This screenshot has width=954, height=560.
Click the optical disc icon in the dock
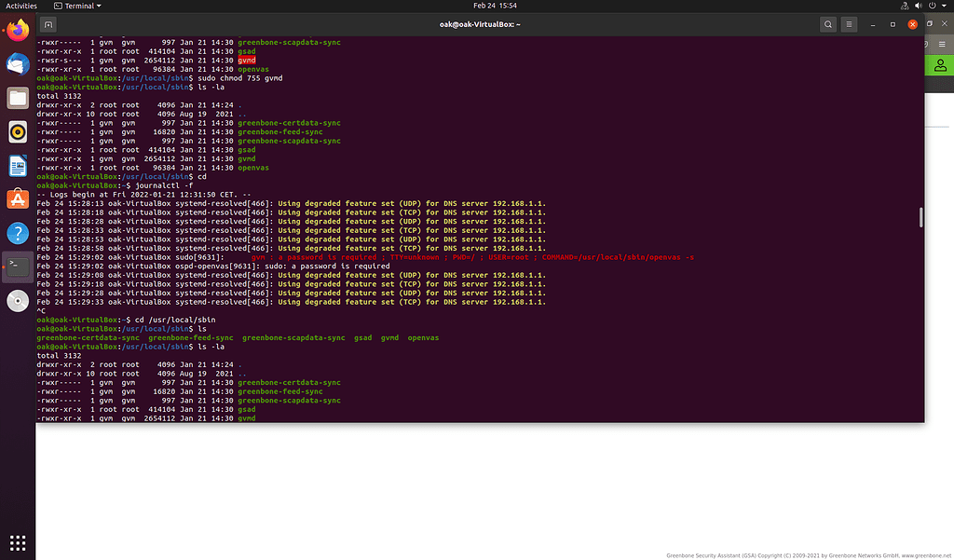tap(18, 300)
